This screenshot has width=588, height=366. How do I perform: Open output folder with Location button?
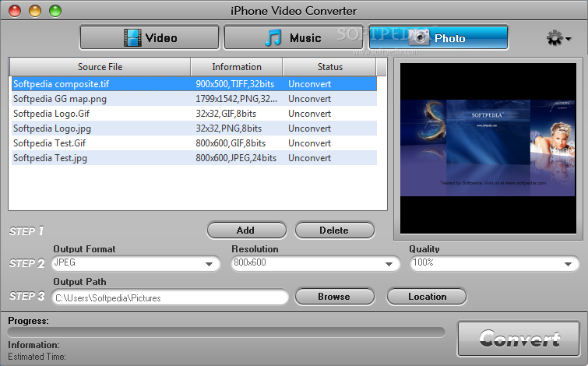[427, 297]
